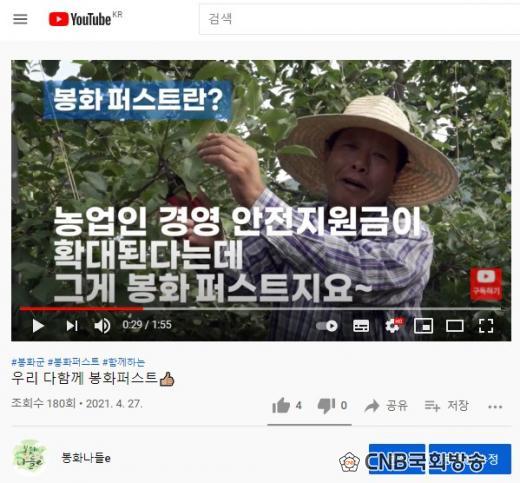Skip to the next video
Viewport: 520px width, 483px height.
(72, 326)
